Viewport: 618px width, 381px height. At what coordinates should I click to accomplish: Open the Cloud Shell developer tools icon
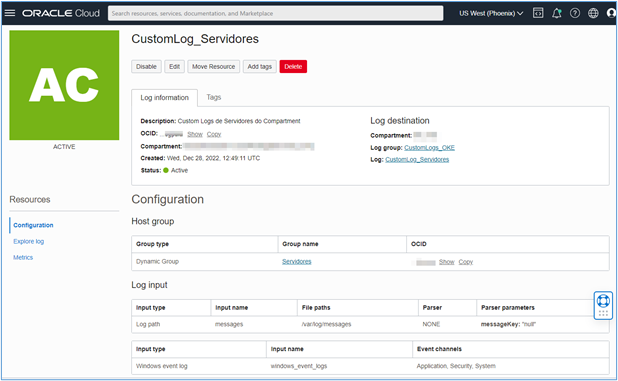click(x=538, y=13)
